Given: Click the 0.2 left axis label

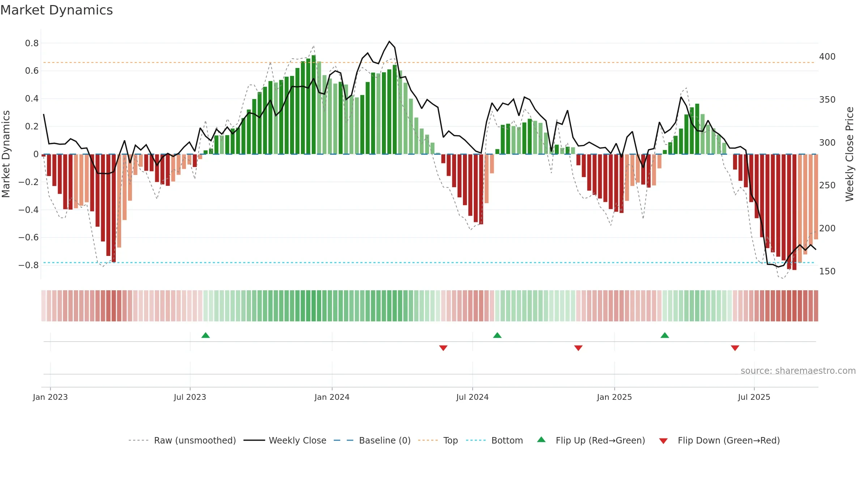Looking at the screenshot, I should point(32,127).
